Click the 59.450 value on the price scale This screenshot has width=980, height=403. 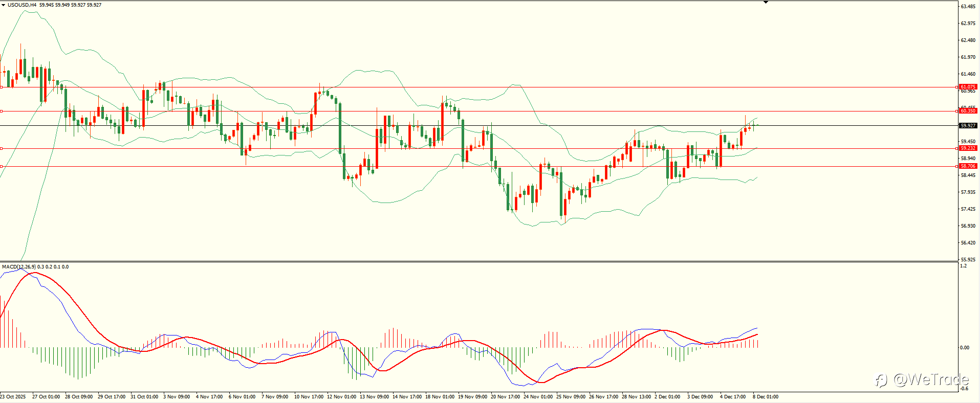tap(968, 142)
